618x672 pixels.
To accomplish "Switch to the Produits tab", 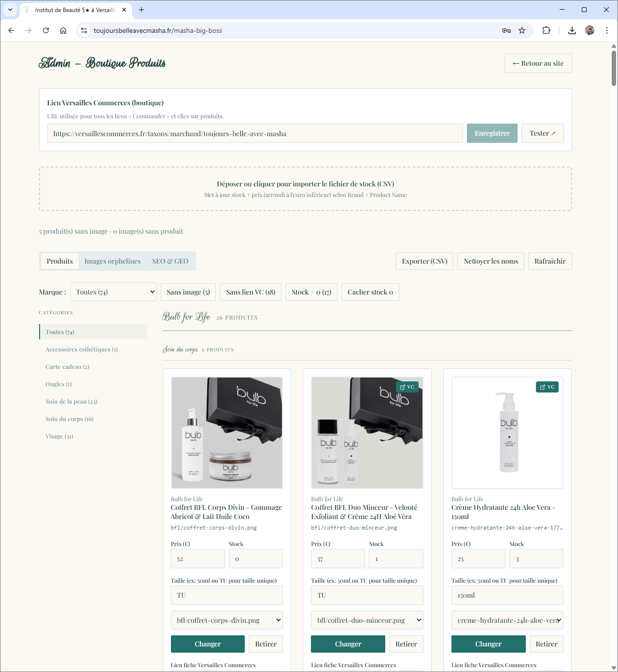I will pyautogui.click(x=60, y=261).
